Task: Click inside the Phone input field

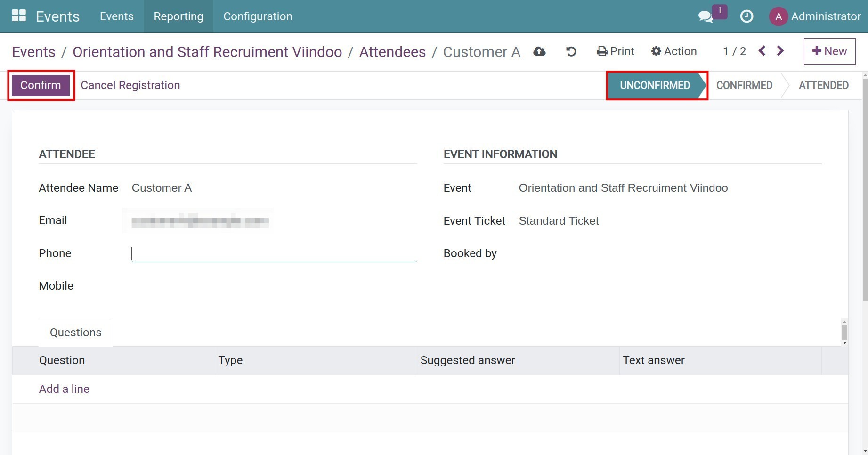Action: [273, 253]
